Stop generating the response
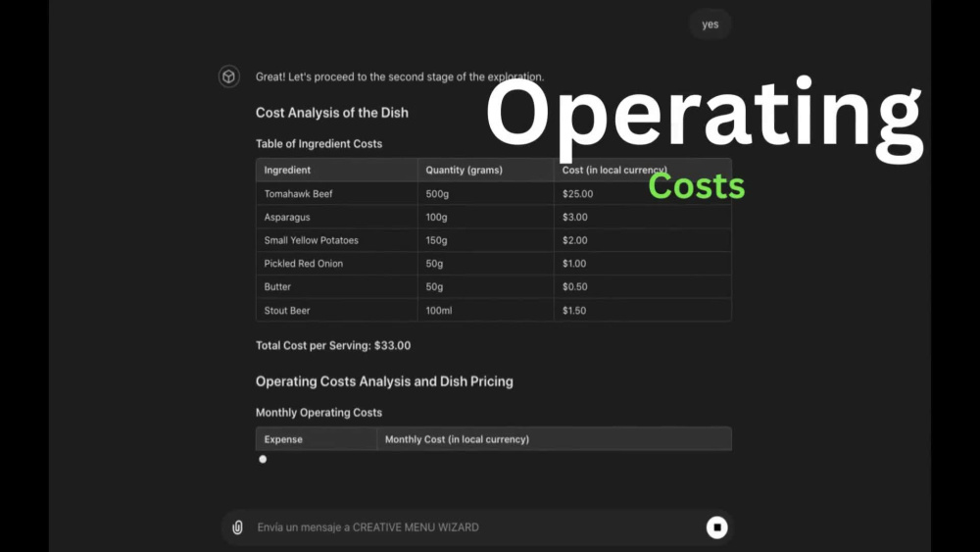980x552 pixels. (717, 527)
